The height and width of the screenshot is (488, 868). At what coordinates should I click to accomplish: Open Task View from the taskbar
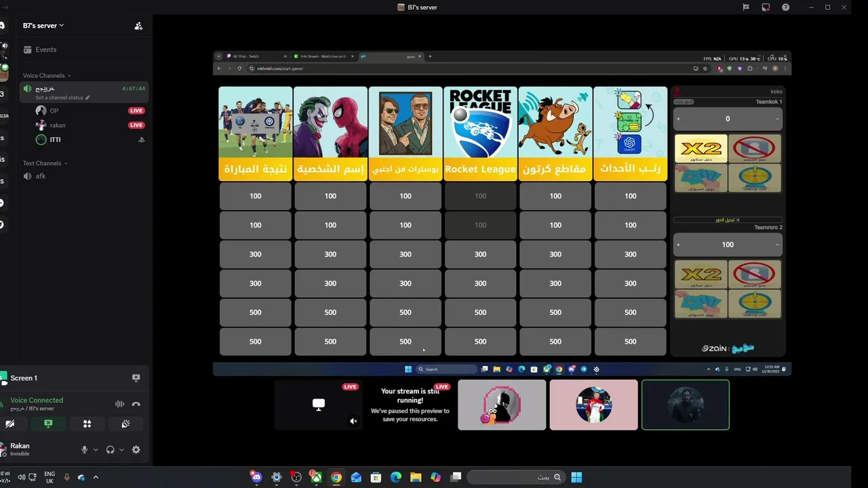pyautogui.click(x=456, y=477)
